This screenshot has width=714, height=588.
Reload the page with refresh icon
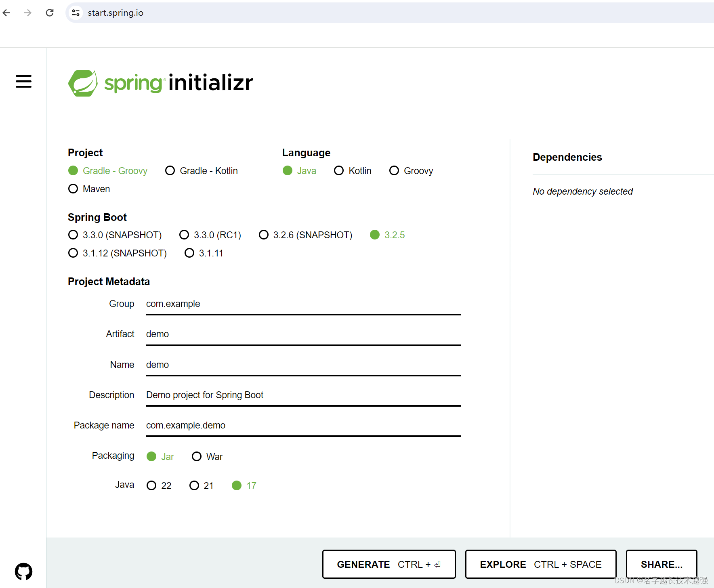pyautogui.click(x=50, y=13)
